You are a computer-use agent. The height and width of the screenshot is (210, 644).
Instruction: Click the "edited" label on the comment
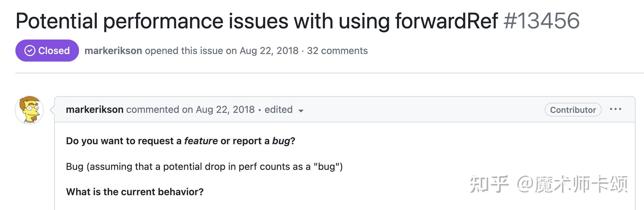(278, 110)
